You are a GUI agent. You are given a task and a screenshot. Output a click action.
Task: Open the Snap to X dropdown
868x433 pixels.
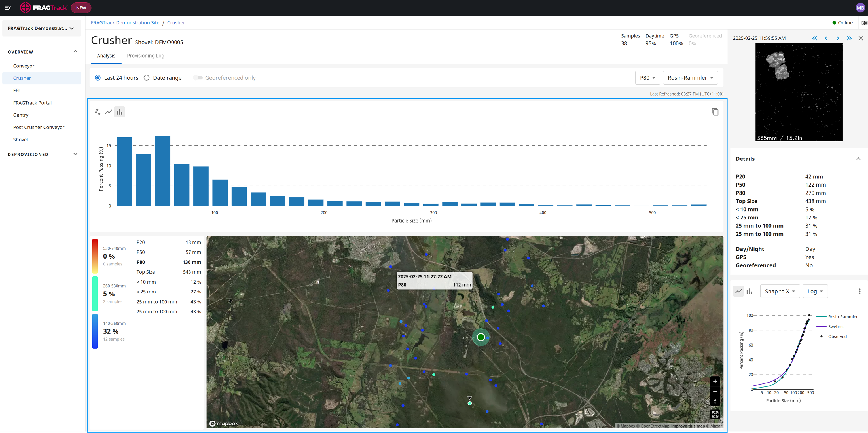780,291
